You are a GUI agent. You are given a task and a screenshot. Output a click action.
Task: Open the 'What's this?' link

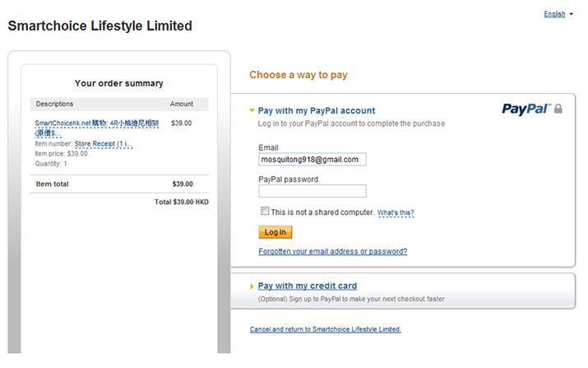coord(396,212)
